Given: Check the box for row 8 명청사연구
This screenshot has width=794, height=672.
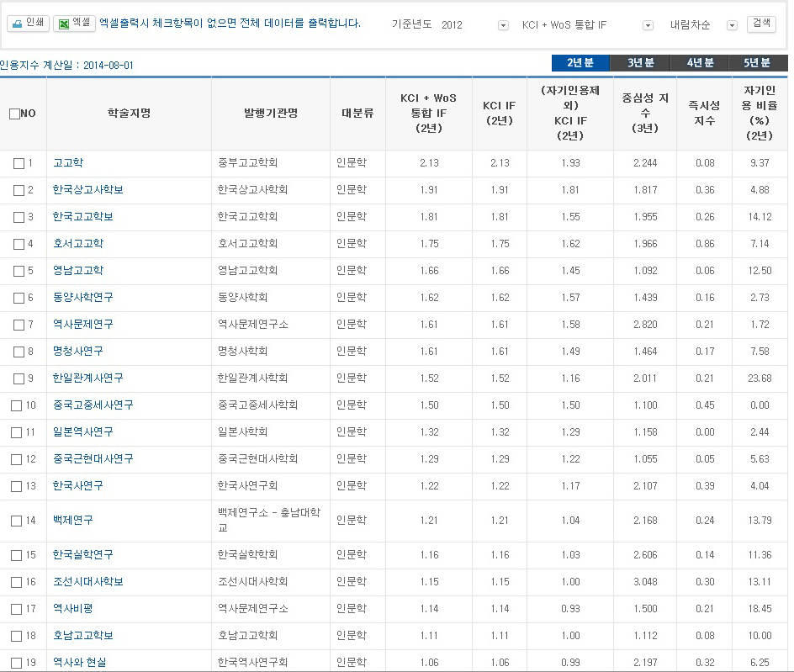Looking at the screenshot, I should coord(19,351).
